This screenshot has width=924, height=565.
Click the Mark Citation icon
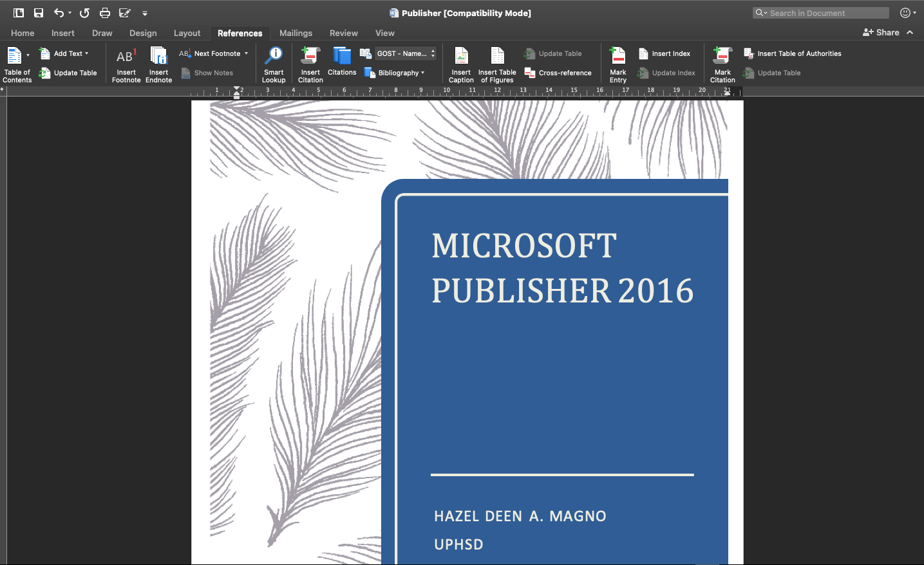[722, 56]
